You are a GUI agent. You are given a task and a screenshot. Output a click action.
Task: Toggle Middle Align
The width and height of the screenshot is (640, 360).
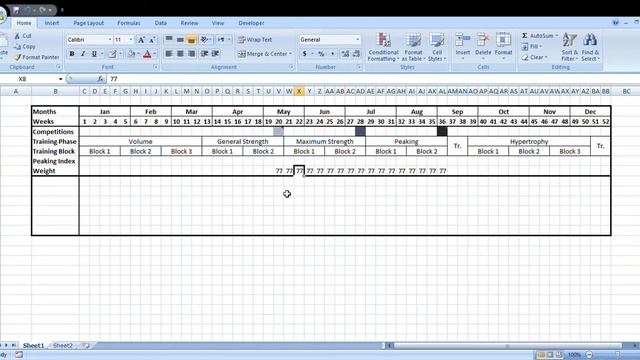[180, 39]
